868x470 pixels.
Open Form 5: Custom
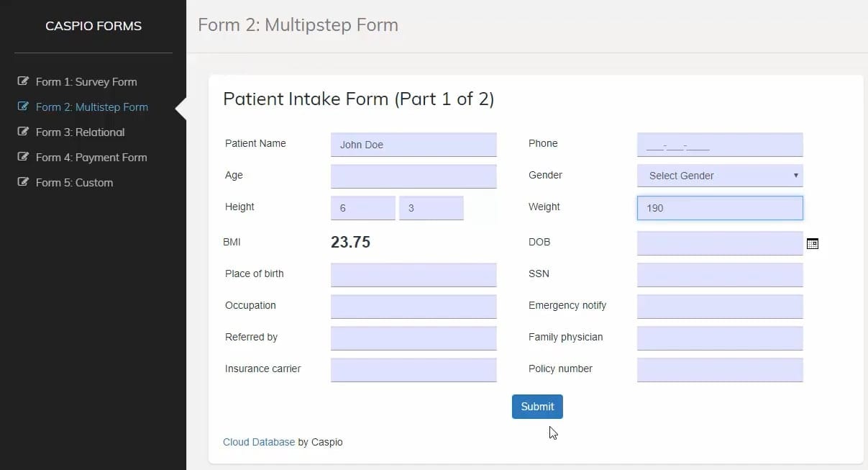point(75,183)
